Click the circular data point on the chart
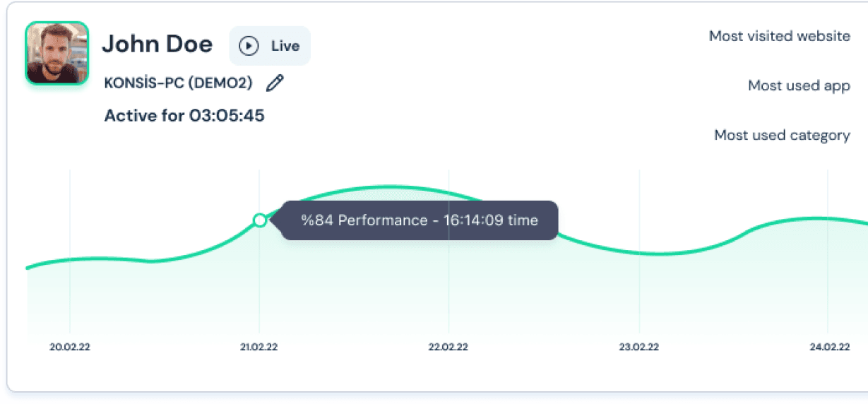 (259, 220)
